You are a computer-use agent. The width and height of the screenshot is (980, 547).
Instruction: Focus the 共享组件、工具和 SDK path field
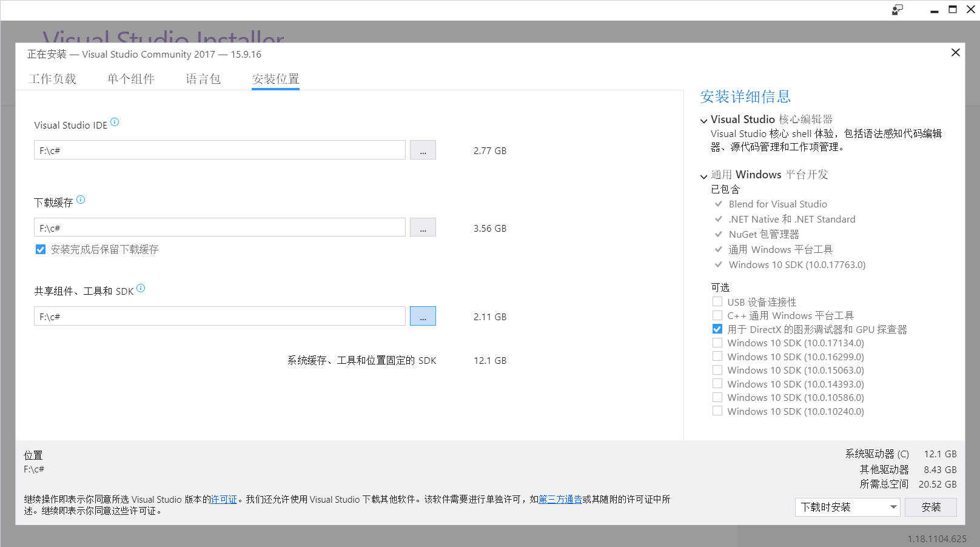point(220,316)
